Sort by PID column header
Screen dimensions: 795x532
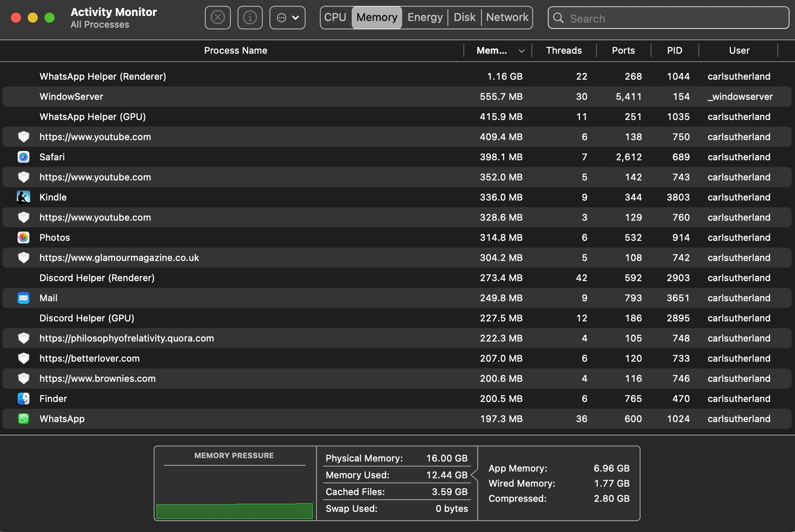click(675, 50)
